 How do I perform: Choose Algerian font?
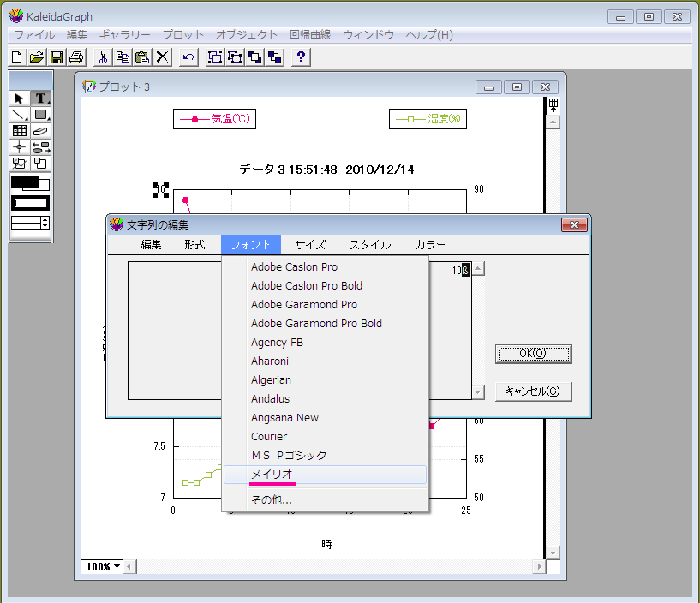[x=325, y=379]
